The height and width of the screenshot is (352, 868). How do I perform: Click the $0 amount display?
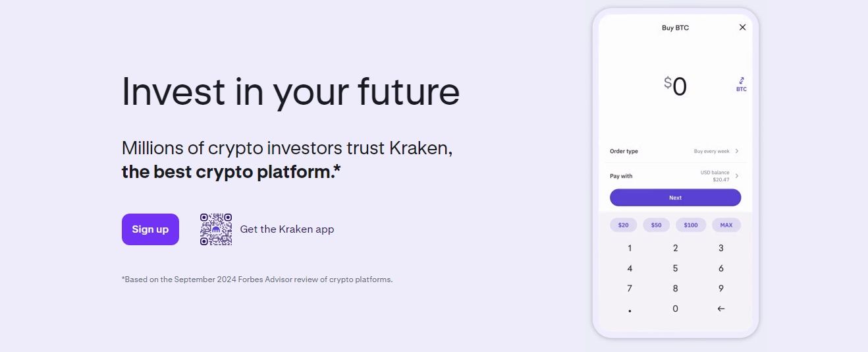[x=675, y=86]
